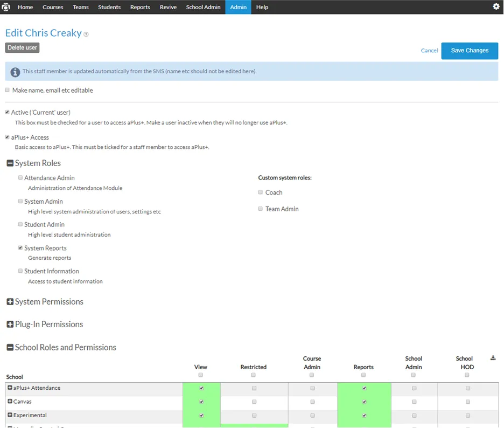Toggle View column header checkbox

(200, 375)
